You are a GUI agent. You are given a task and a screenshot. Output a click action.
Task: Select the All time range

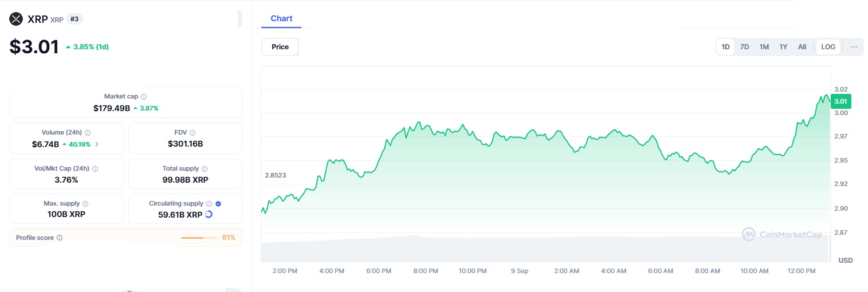pyautogui.click(x=802, y=47)
